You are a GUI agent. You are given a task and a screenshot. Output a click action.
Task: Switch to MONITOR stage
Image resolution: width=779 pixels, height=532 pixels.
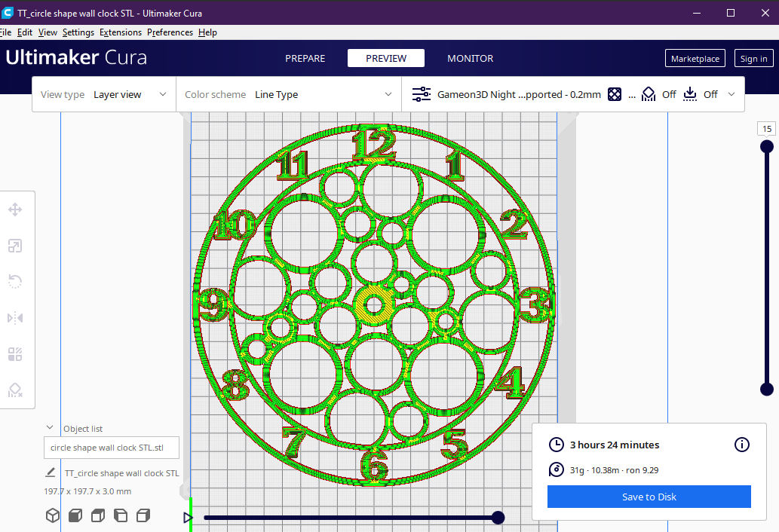click(470, 59)
